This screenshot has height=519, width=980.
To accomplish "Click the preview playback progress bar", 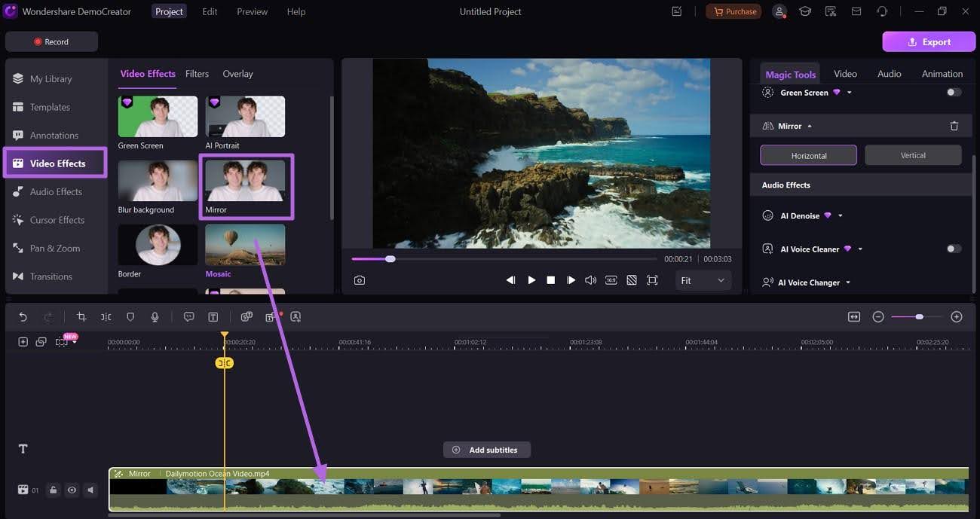I will [504, 259].
